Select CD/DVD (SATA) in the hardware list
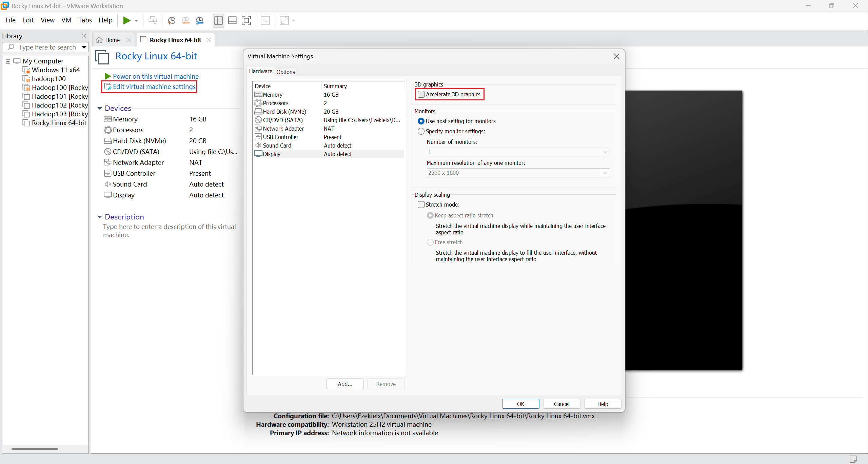 (x=282, y=120)
